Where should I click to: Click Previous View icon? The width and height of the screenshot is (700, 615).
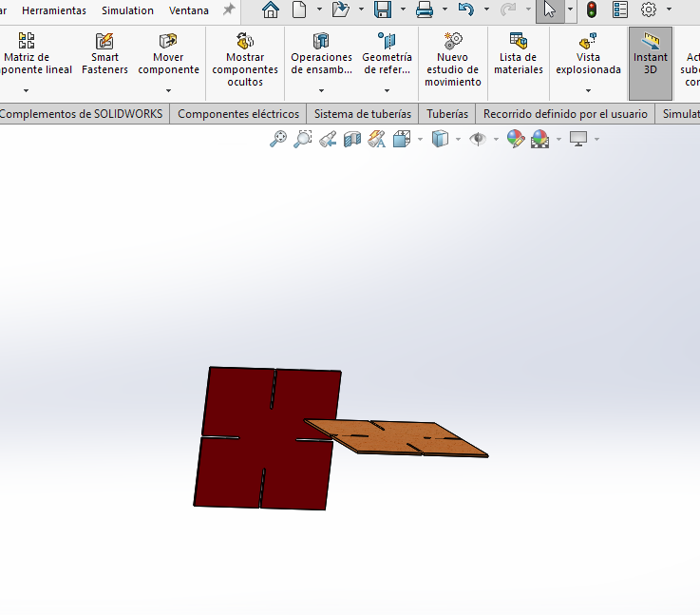(x=328, y=139)
